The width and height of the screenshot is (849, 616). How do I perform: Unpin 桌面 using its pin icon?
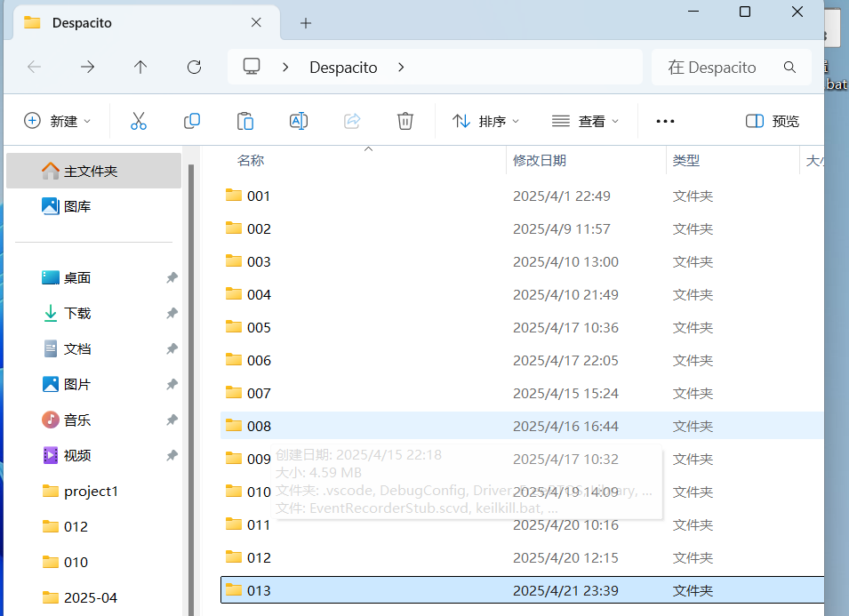click(x=172, y=277)
